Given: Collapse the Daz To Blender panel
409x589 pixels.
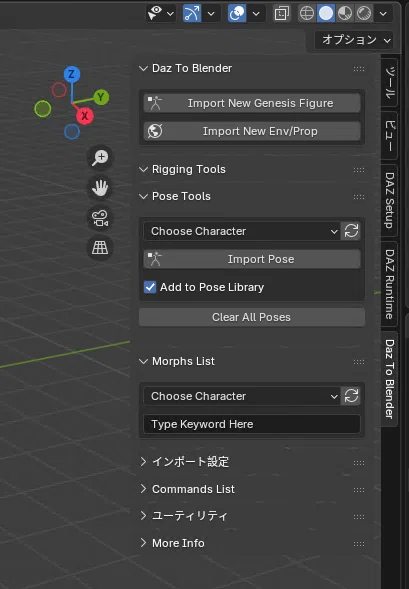Looking at the screenshot, I should coord(143,68).
